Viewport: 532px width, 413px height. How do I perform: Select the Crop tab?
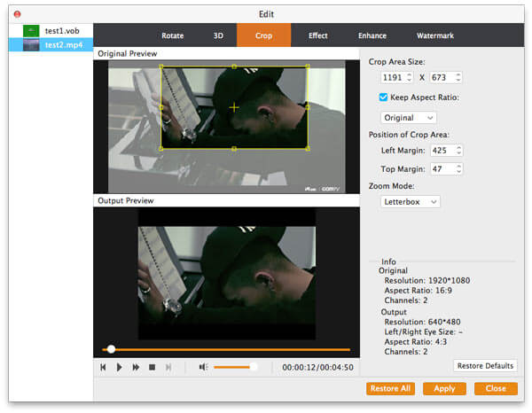[x=263, y=35]
